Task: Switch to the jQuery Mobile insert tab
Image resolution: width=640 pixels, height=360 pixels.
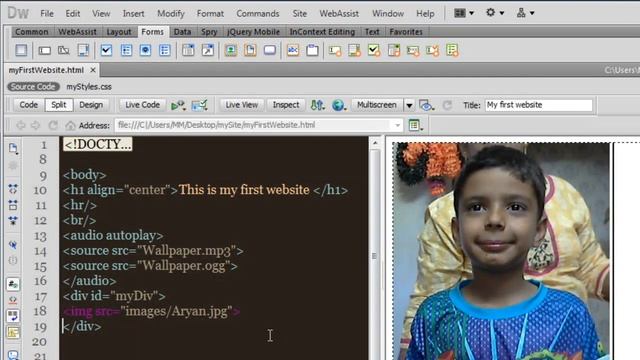Action: pos(253,32)
